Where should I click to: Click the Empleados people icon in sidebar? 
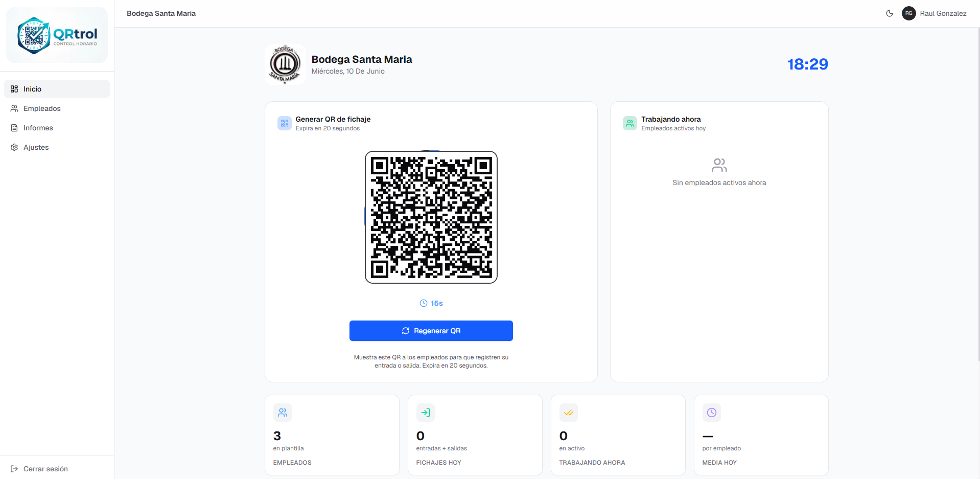coord(14,108)
